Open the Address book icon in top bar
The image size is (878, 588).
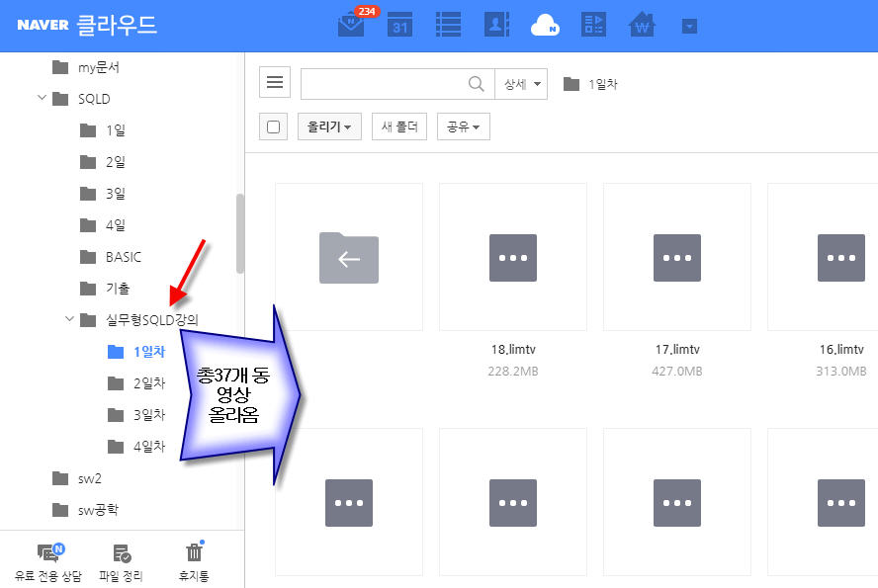click(x=496, y=25)
